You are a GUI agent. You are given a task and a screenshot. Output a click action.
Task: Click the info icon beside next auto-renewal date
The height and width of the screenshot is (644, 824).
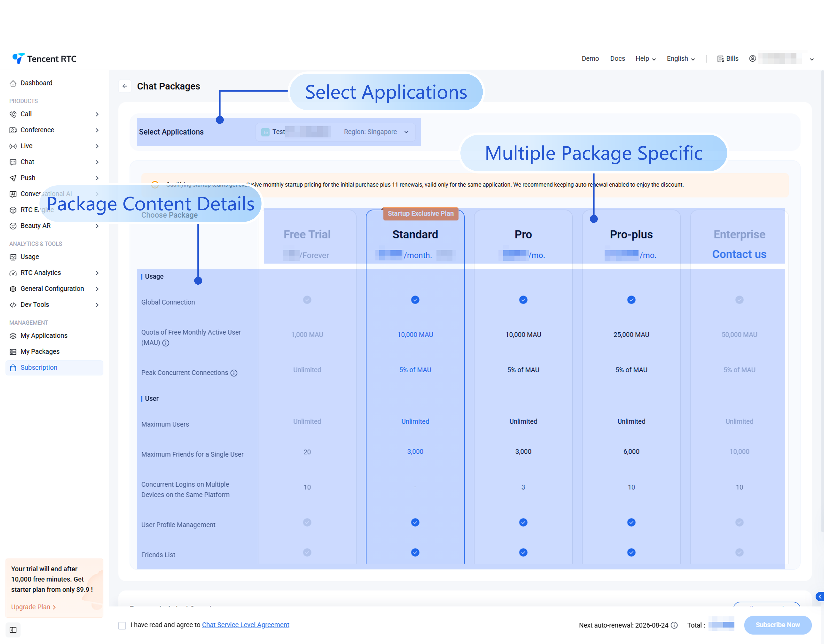[675, 626]
